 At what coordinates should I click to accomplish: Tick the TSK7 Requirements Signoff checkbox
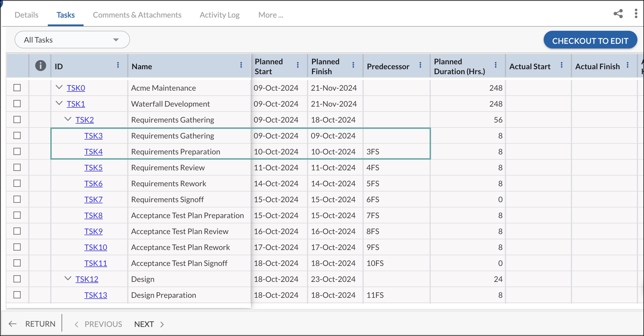(17, 199)
